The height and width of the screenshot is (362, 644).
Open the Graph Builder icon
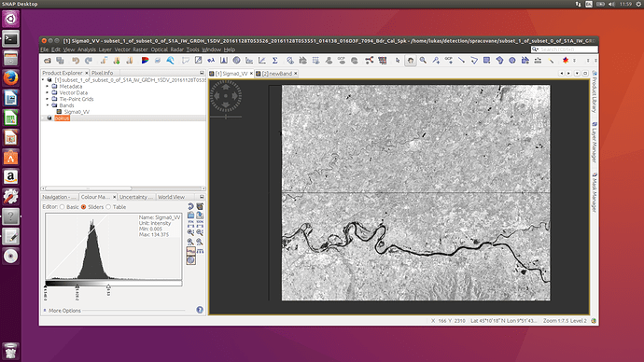[x=370, y=61]
